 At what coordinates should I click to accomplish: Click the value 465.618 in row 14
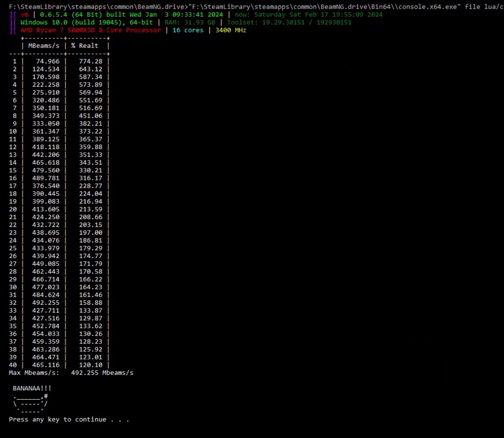(x=46, y=163)
